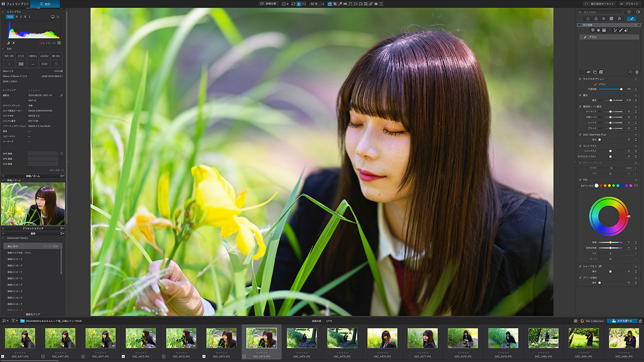Viewport: 644px width, 362px height.
Task: Open the fx effects palette
Action: pyautogui.click(x=620, y=19)
